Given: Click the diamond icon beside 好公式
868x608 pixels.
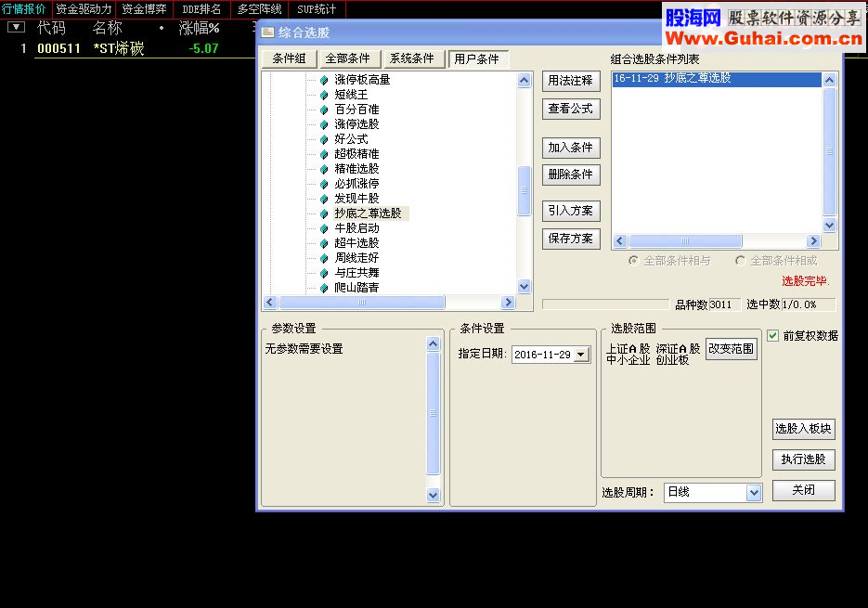Looking at the screenshot, I should click(324, 139).
